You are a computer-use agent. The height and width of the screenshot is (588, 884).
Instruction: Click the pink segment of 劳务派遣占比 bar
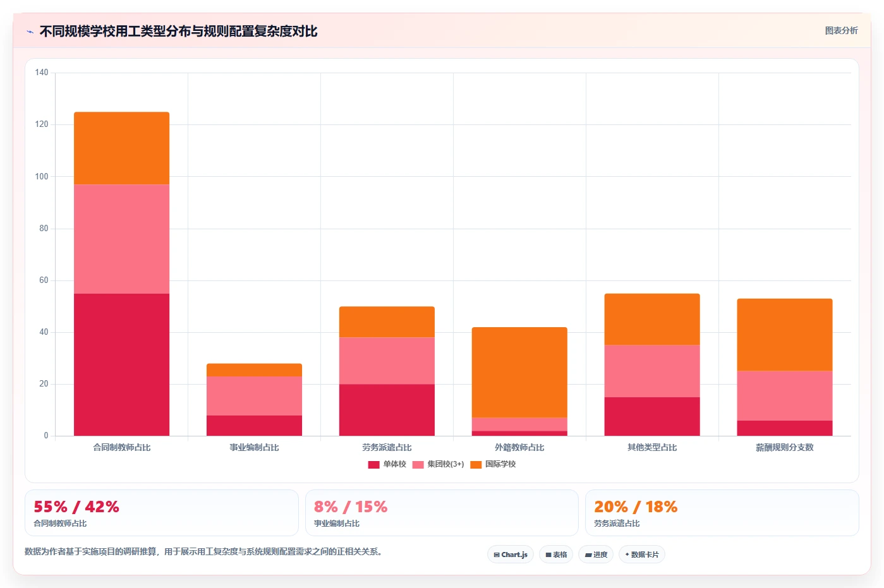point(387,361)
